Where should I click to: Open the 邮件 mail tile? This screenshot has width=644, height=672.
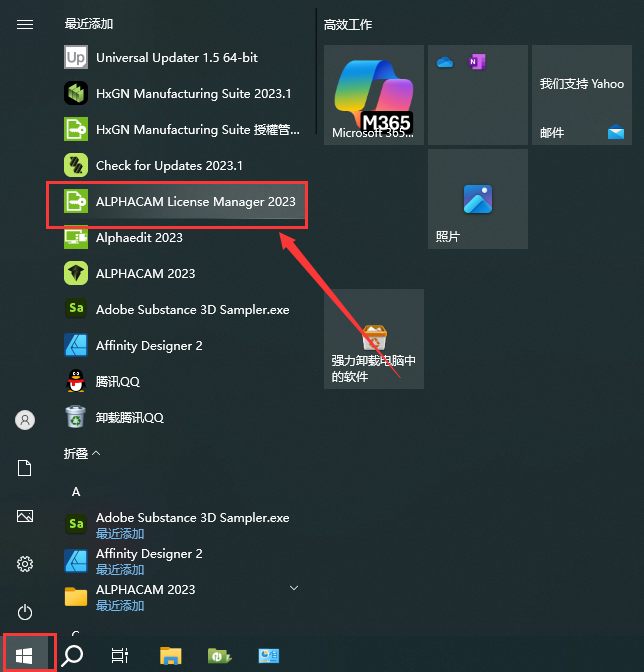tap(581, 95)
